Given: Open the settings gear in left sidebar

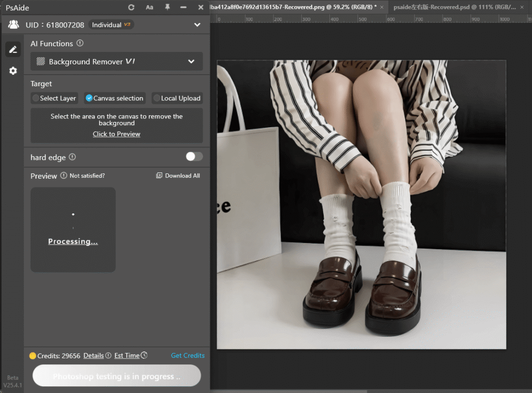Looking at the screenshot, I should (x=12, y=71).
